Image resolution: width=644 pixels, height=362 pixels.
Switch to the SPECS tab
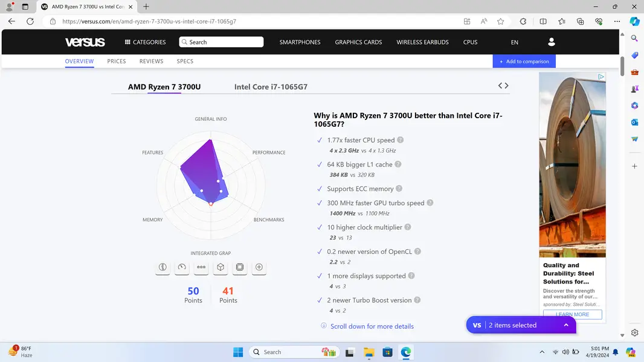pos(185,61)
